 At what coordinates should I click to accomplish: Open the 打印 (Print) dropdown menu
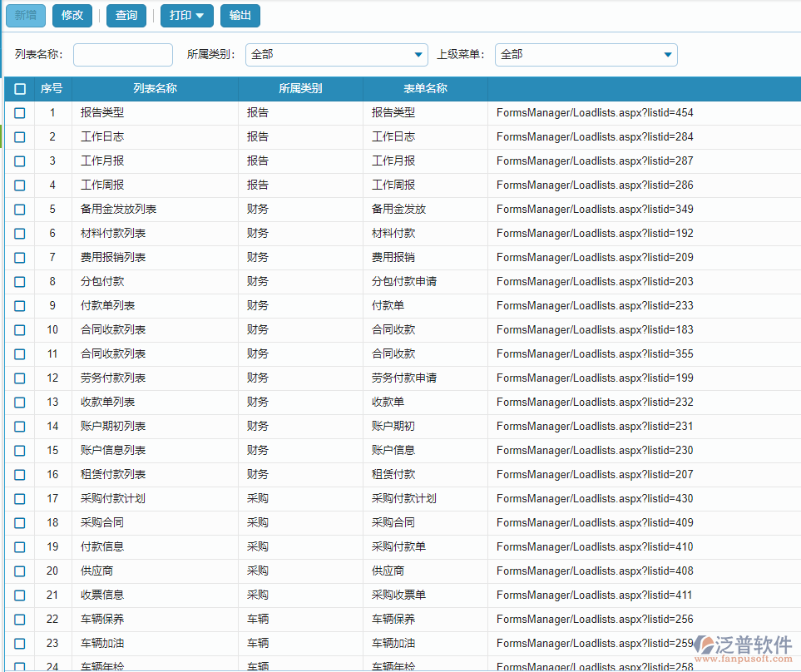(186, 16)
